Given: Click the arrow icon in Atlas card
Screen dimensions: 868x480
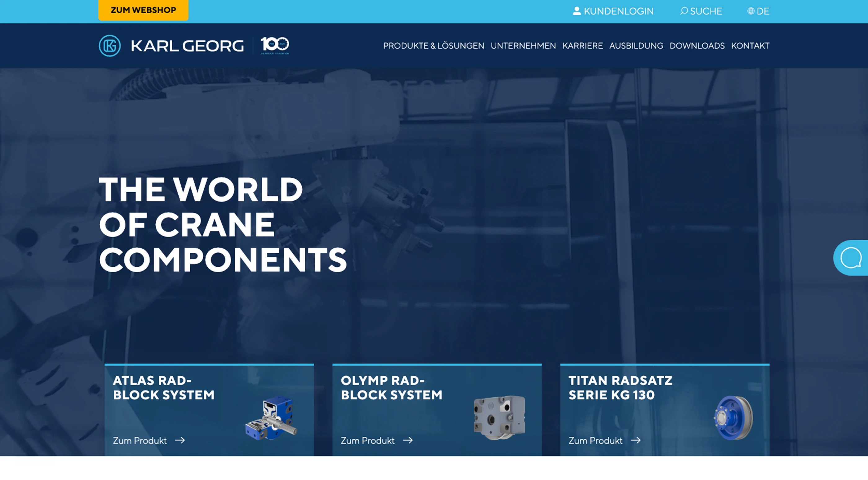Looking at the screenshot, I should tap(180, 440).
